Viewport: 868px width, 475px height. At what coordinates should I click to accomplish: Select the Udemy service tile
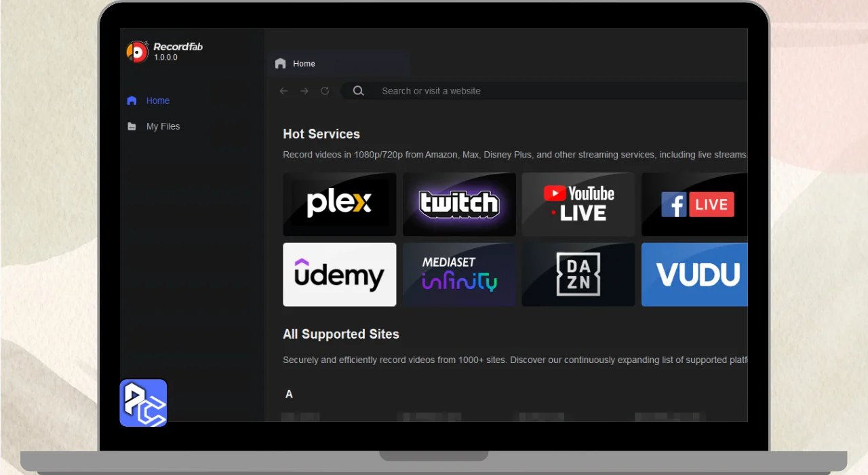[339, 275]
